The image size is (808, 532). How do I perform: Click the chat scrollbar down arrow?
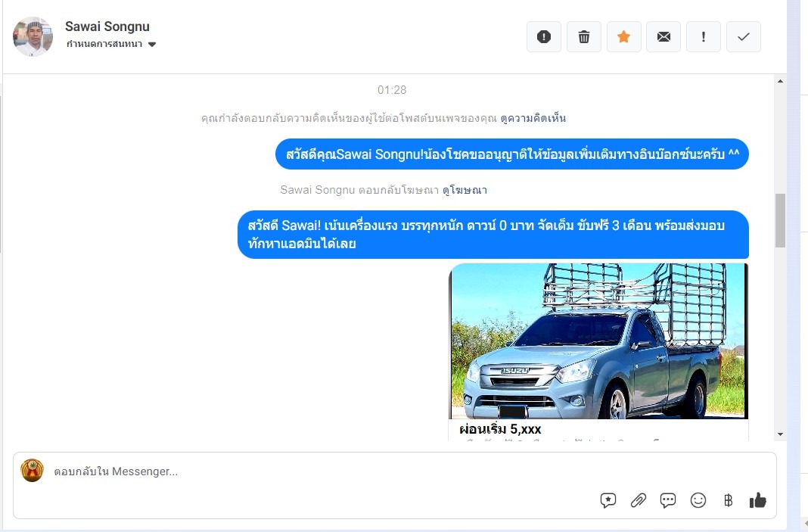point(780,434)
